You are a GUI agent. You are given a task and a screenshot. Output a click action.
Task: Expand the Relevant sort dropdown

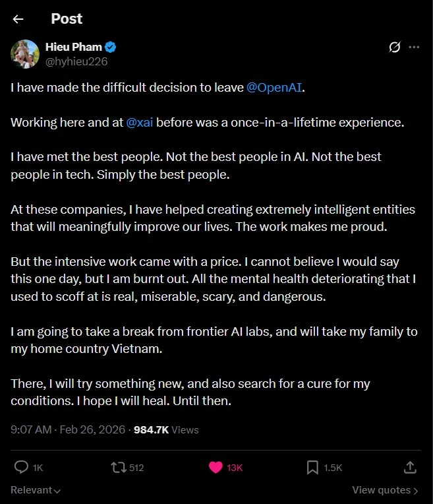36,490
